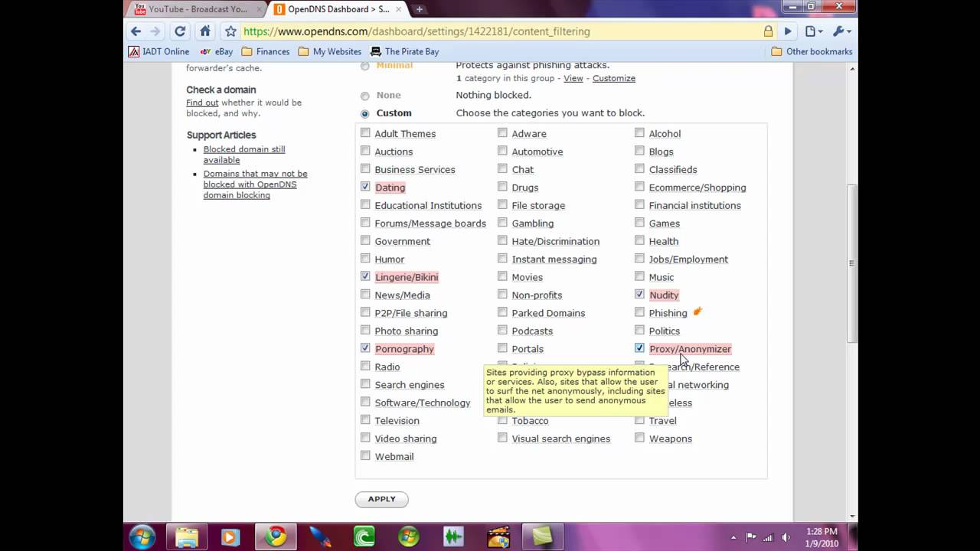Image resolution: width=980 pixels, height=551 pixels.
Task: Enable the Gambling checkbox
Action: click(x=502, y=223)
